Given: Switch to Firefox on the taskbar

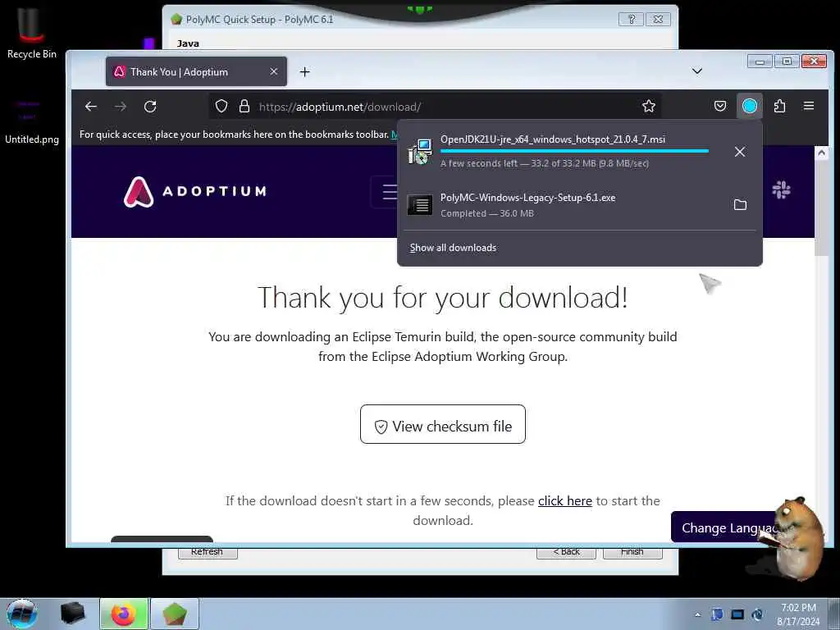Looking at the screenshot, I should [x=124, y=614].
